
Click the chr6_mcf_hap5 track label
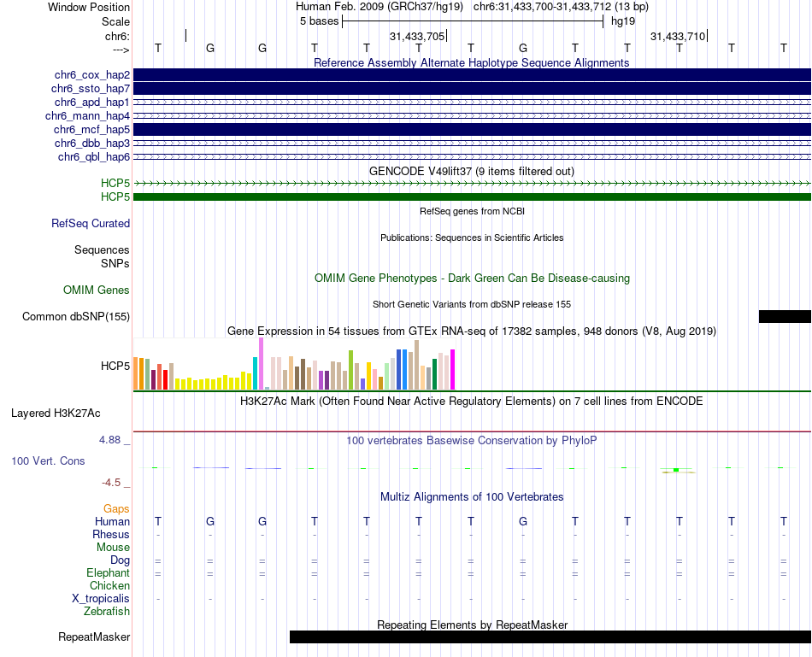tap(91, 129)
